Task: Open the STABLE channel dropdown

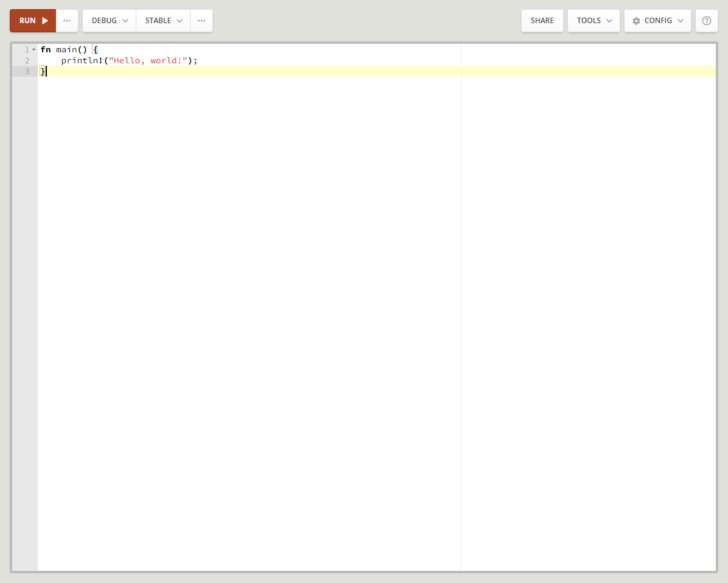Action: point(163,21)
